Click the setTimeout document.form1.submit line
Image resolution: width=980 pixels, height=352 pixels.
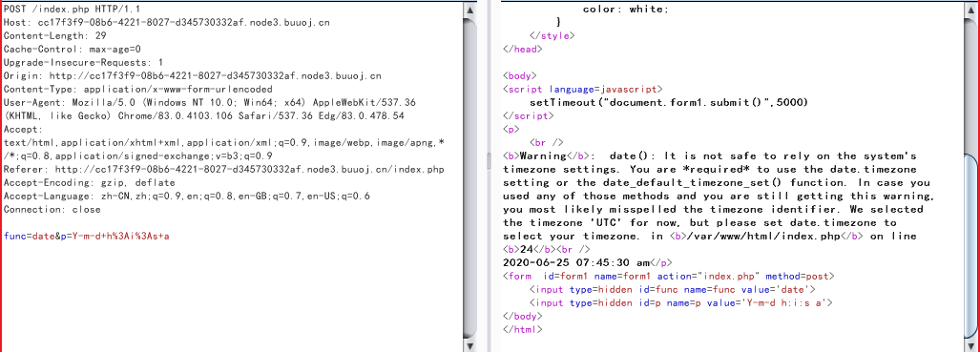pyautogui.click(x=669, y=102)
